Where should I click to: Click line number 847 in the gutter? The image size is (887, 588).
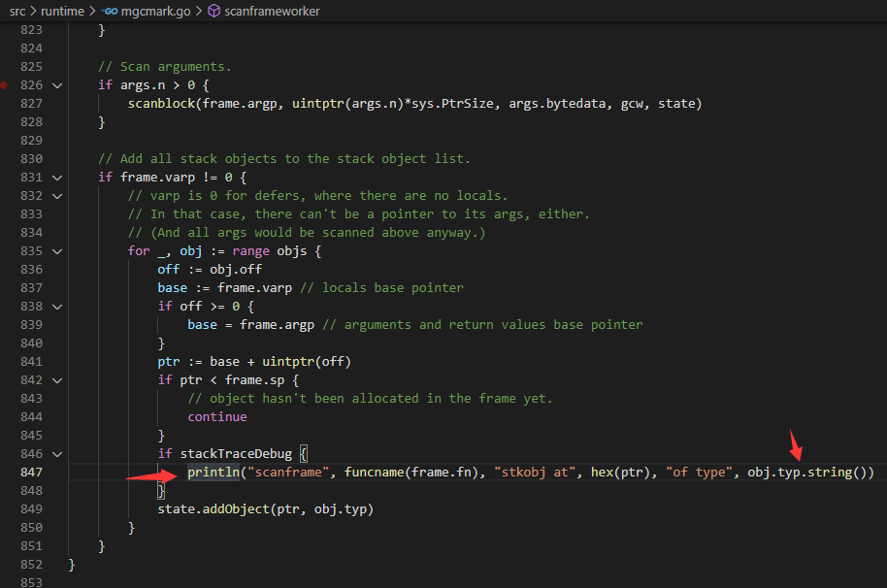[32, 473]
